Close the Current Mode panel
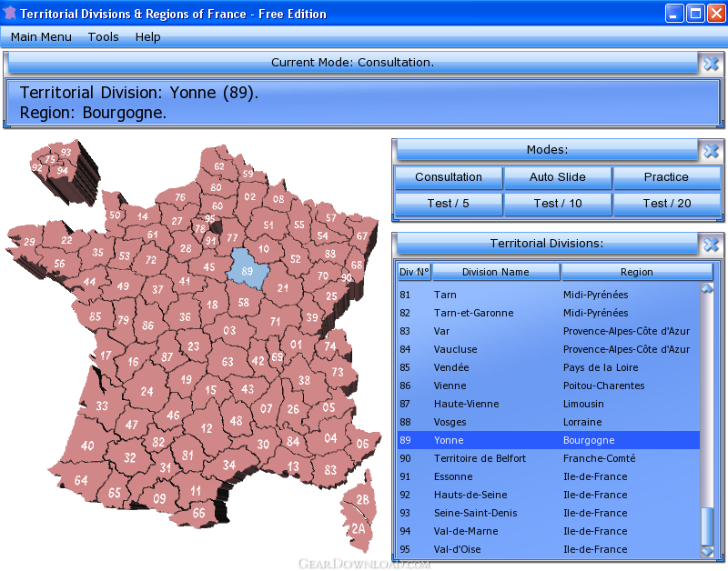The image size is (728, 571). click(x=711, y=63)
